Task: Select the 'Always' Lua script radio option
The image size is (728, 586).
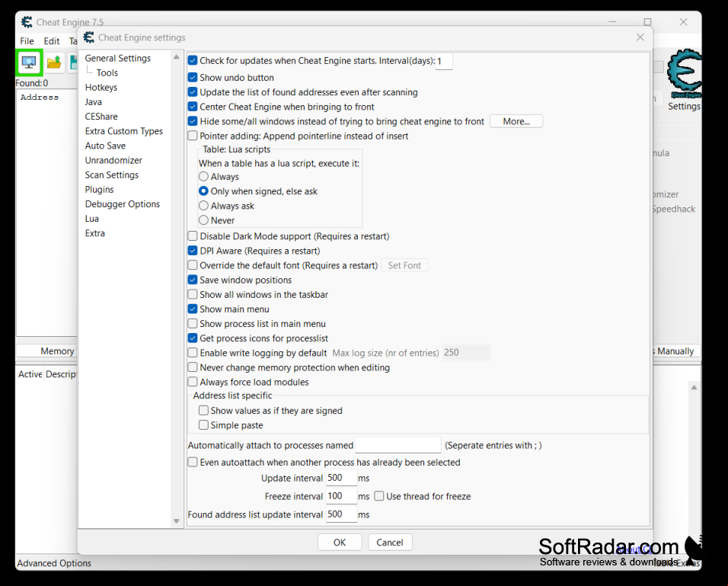Action: point(203,177)
